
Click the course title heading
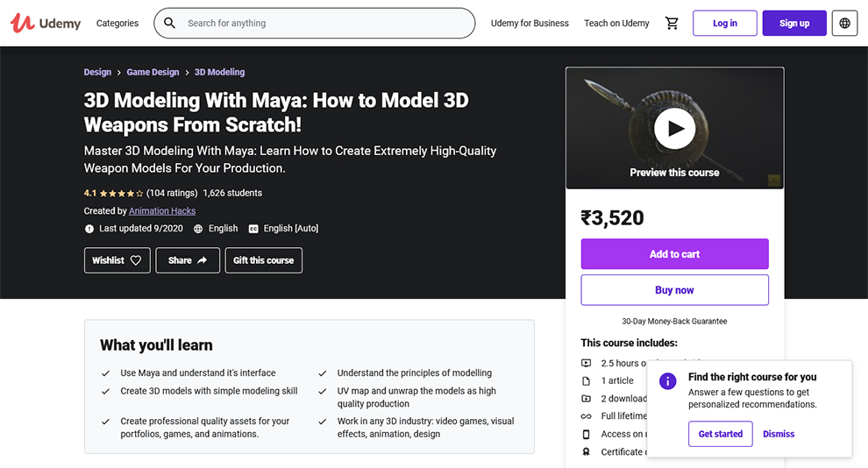276,112
